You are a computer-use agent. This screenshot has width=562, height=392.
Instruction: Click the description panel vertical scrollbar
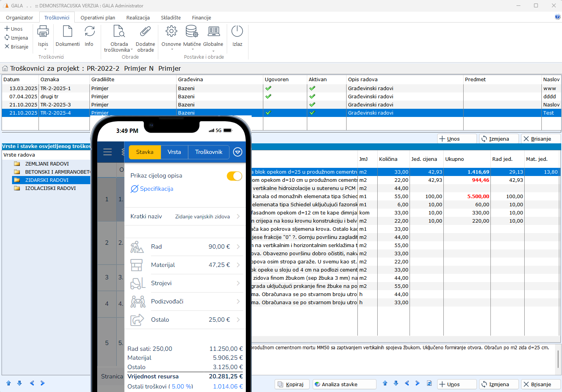pos(558,359)
